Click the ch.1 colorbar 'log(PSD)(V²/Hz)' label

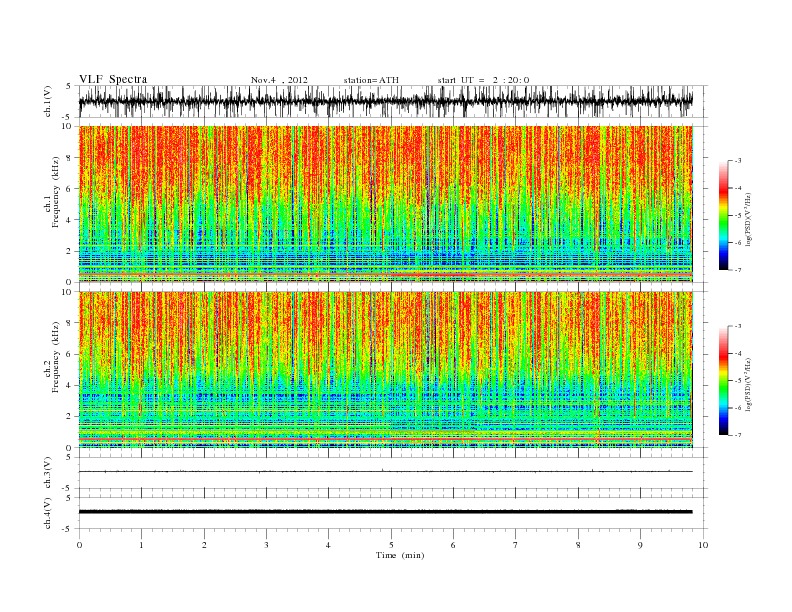[749, 219]
